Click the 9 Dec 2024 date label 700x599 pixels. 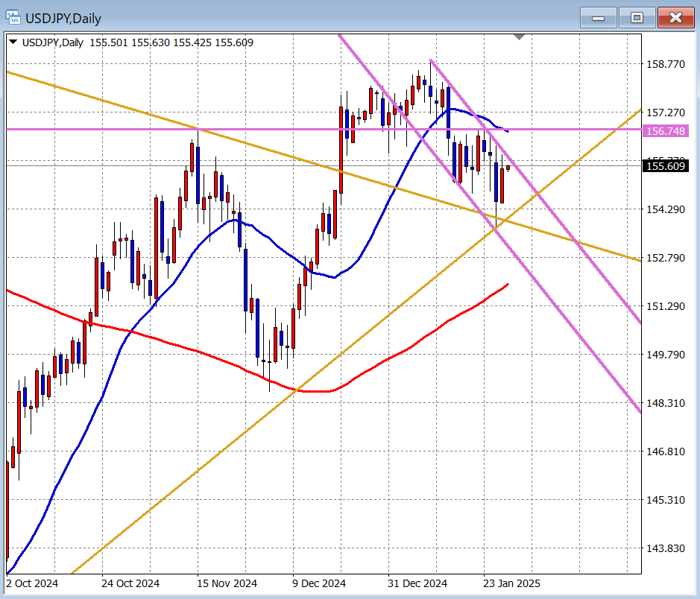click(x=319, y=583)
